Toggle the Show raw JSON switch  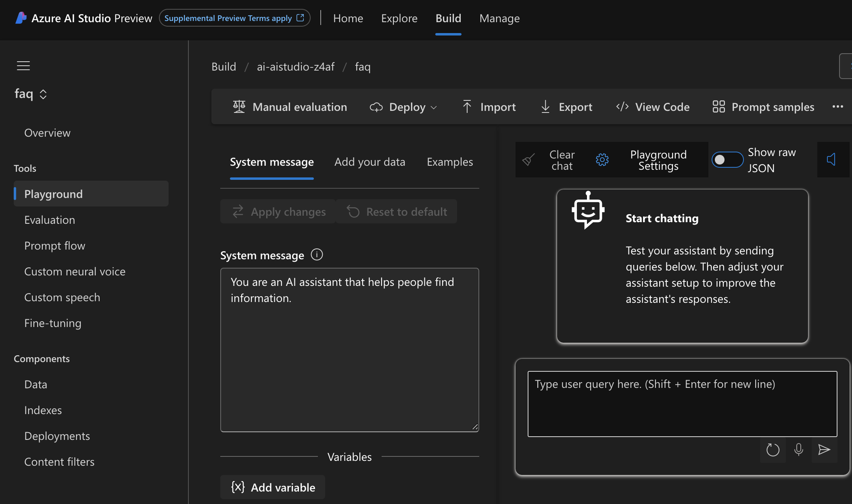click(x=727, y=160)
